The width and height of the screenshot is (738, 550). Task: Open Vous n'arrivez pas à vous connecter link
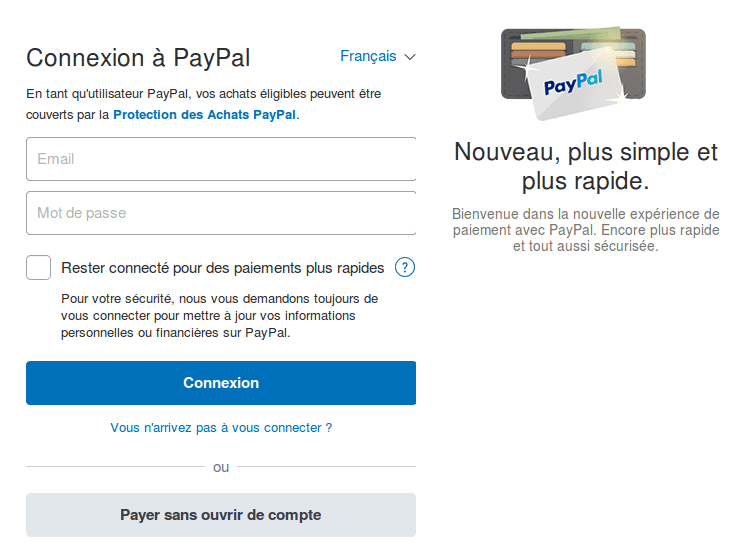(221, 428)
